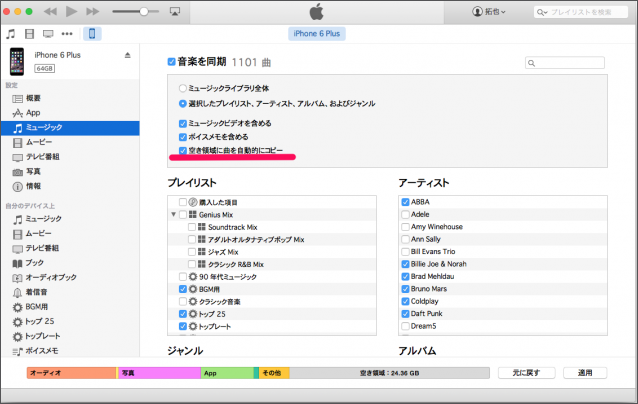Open App in the settings sidebar
The width and height of the screenshot is (638, 404).
70,113
